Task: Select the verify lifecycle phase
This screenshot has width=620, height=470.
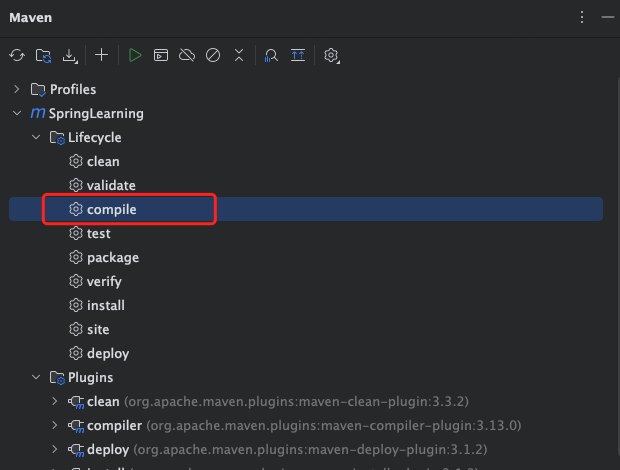Action: 104,282
